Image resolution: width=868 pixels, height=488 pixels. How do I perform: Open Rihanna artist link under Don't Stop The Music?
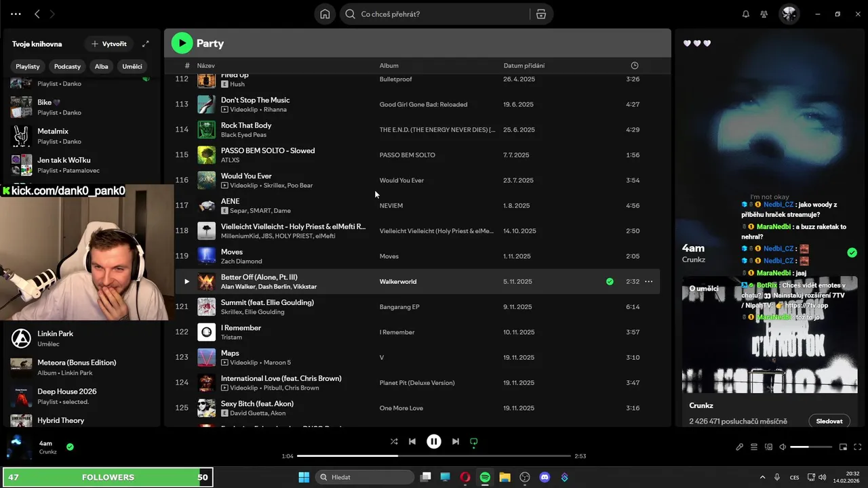pyautogui.click(x=275, y=110)
